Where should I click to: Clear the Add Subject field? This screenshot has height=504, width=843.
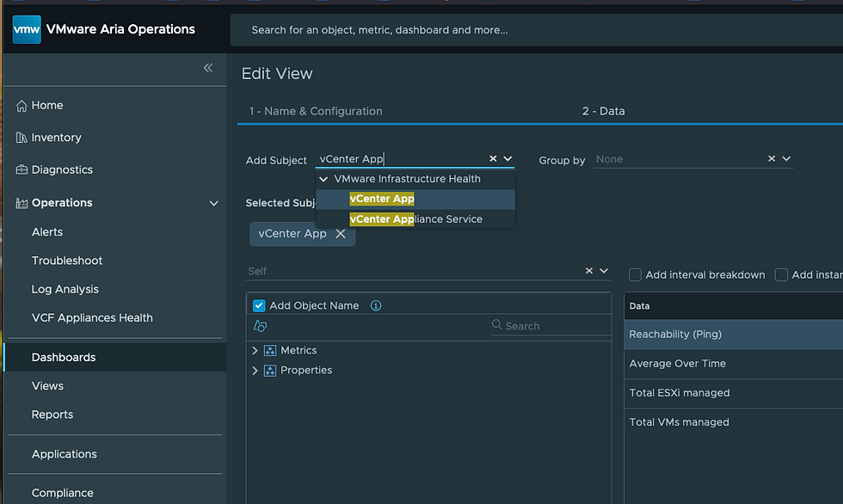pos(493,158)
